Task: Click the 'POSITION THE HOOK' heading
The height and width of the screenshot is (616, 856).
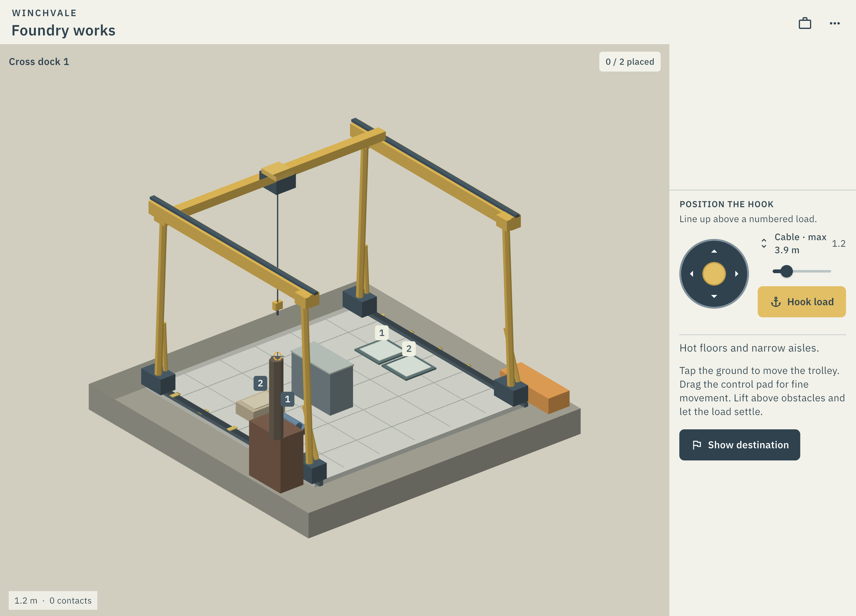Action: coord(727,204)
